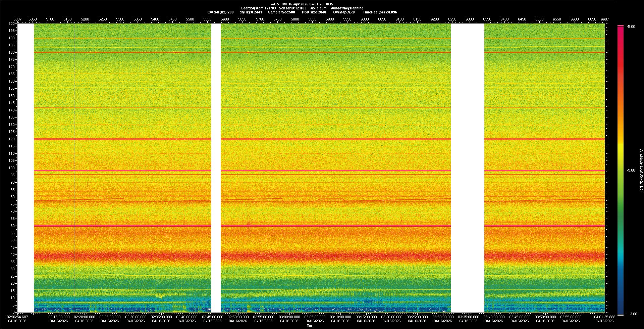Viewport: 644px width, 329px height.
Task: Click the TimeRes.(sec):4.096 header text
Action: point(380,12)
